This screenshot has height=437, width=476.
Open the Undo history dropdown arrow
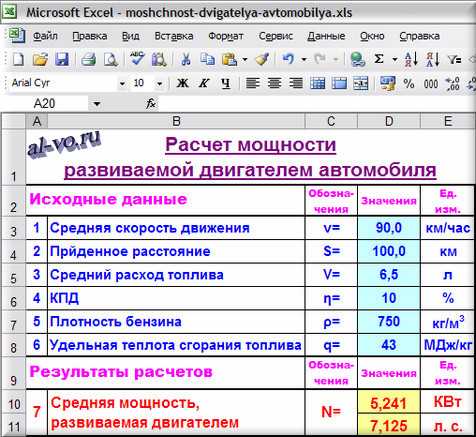pos(304,60)
